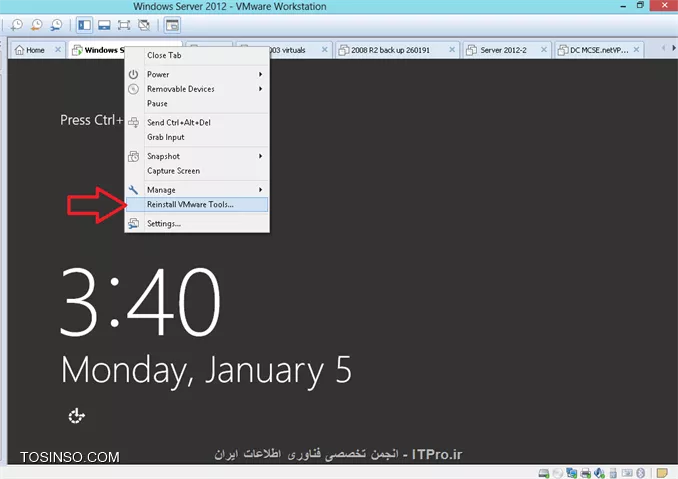Viewport: 678px width, 479px height.
Task: Click the keyboard icon beside Send Ctrl+Alt+Del
Action: pos(133,122)
